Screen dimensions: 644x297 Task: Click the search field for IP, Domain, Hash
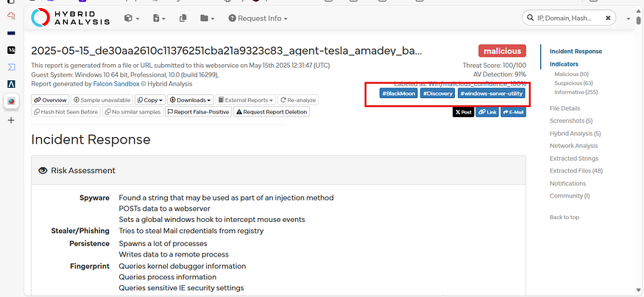(569, 18)
